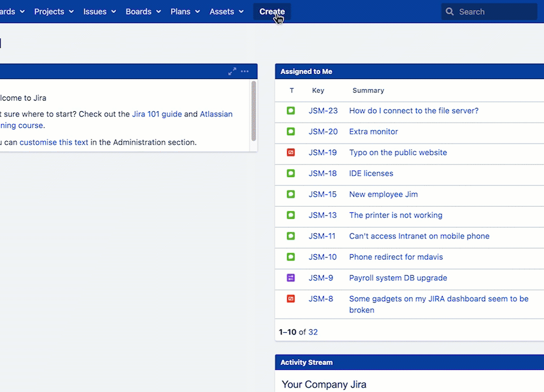The height and width of the screenshot is (392, 544).
Task: Expand the Plans menu
Action: (x=185, y=11)
